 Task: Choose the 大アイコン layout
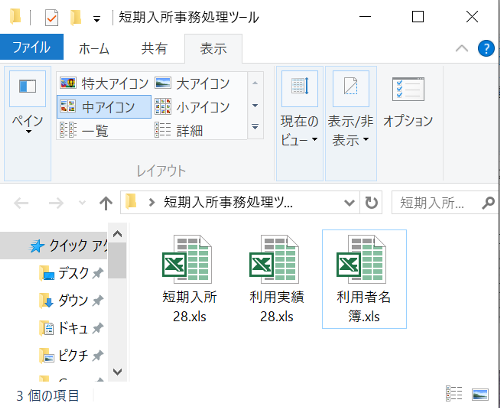[192, 83]
